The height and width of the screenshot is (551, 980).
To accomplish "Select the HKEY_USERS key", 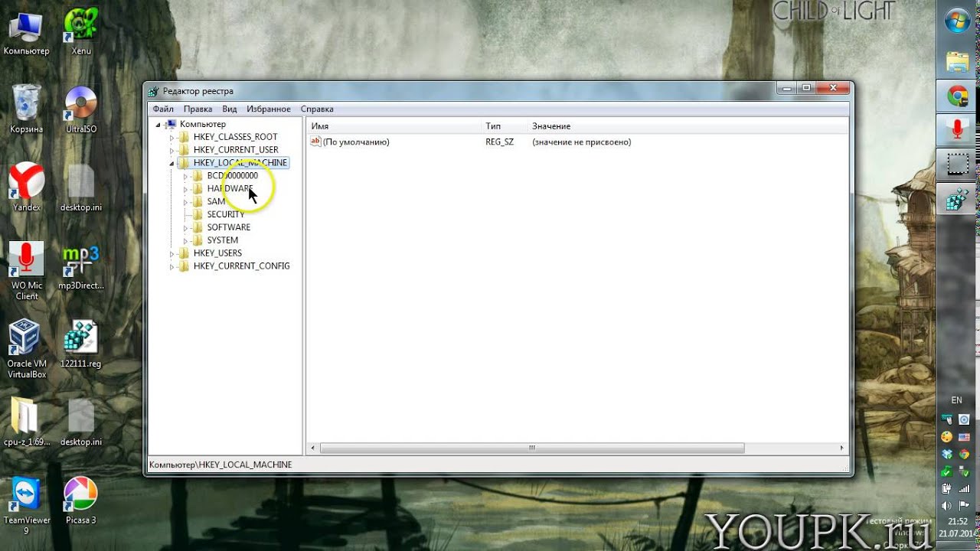I will (x=217, y=253).
